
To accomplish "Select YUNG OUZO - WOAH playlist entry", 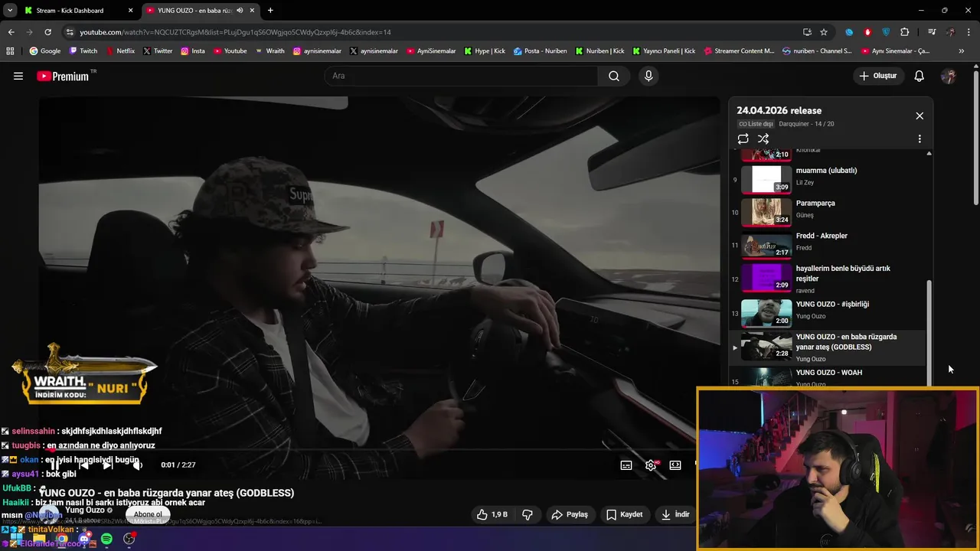I will [827, 377].
